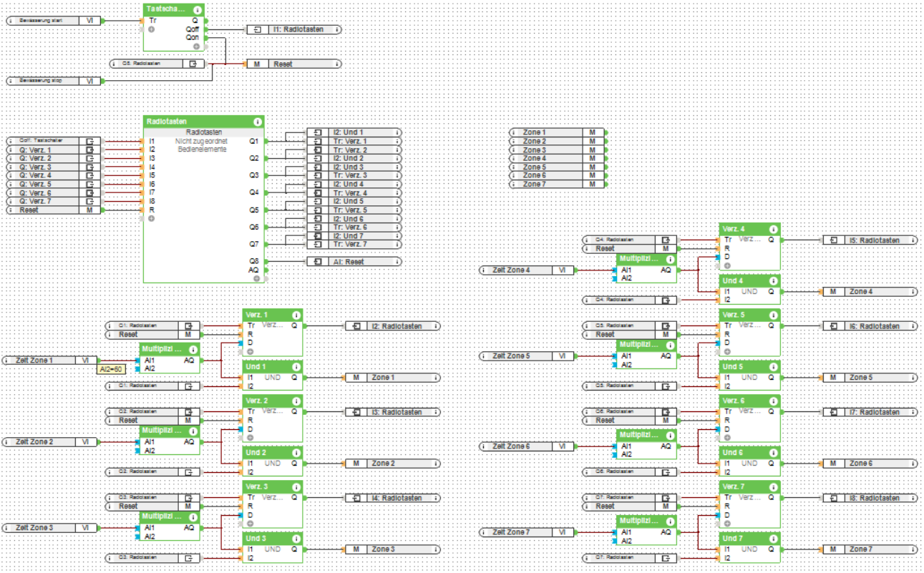This screenshot has width=924, height=573.
Task: Select the info icon on the Und 7 block
Action: point(773,539)
